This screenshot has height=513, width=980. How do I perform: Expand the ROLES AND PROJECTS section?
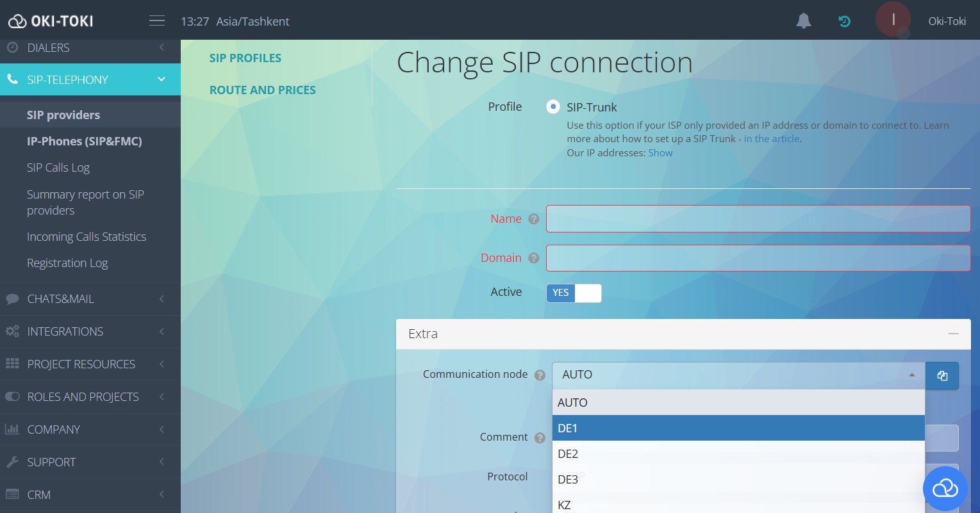click(90, 397)
